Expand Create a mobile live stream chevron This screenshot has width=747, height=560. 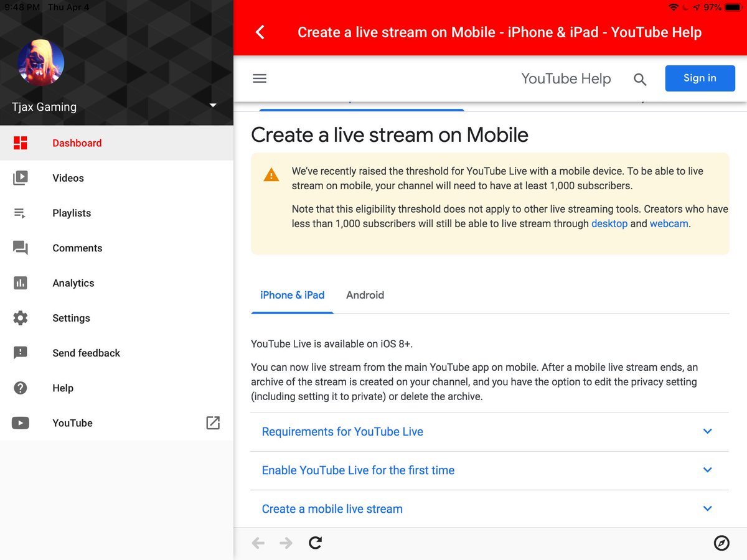[707, 508]
